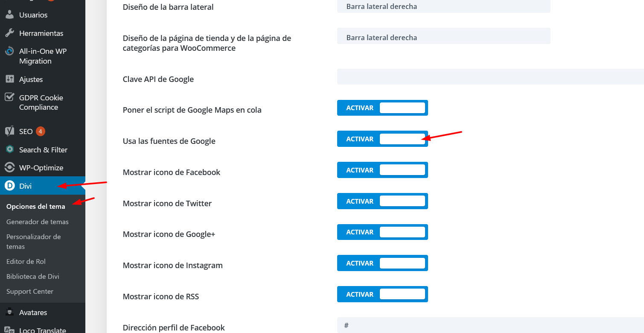The image size is (644, 333).
Task: Focus the Clave API de Google field
Action: point(490,76)
